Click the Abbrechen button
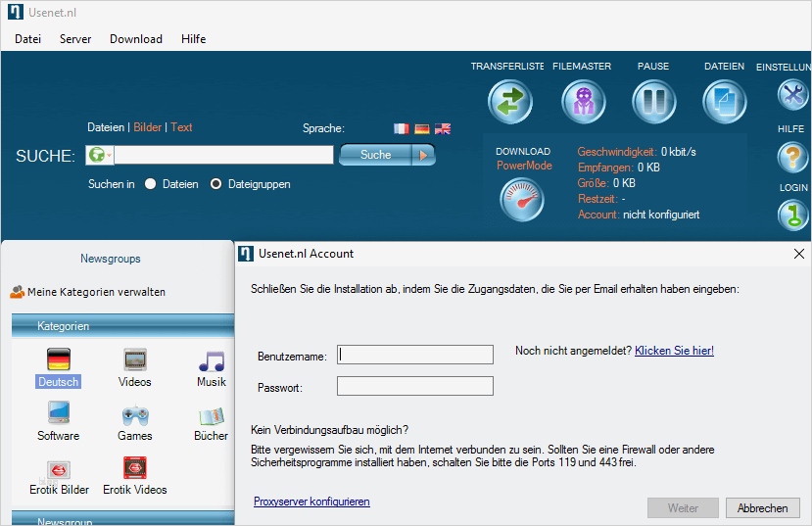The width and height of the screenshot is (812, 526). coord(763,508)
